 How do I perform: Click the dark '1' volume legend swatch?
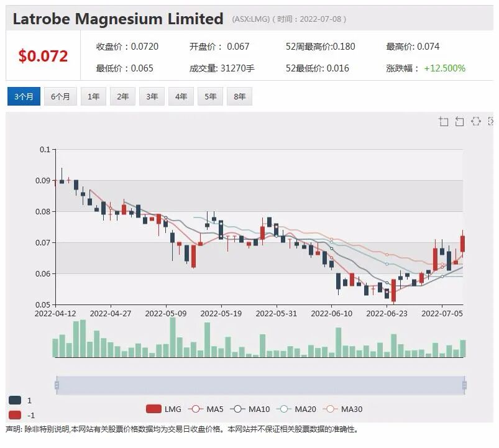point(15,400)
